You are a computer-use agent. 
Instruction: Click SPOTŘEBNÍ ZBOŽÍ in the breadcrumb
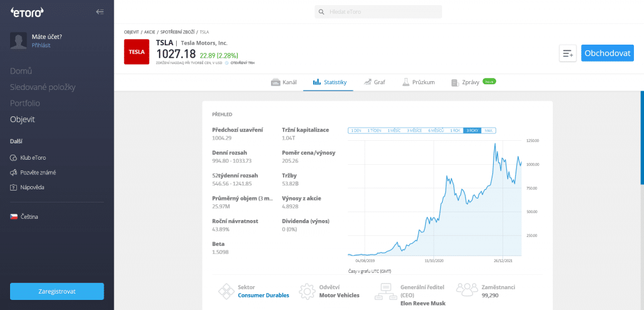[x=177, y=31]
